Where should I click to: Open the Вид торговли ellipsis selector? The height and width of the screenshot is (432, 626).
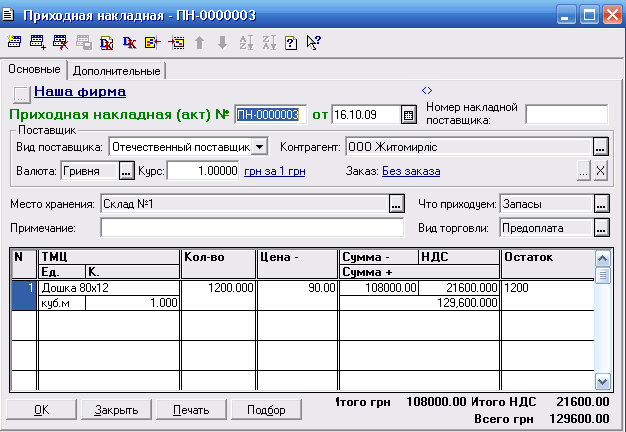coord(601,228)
